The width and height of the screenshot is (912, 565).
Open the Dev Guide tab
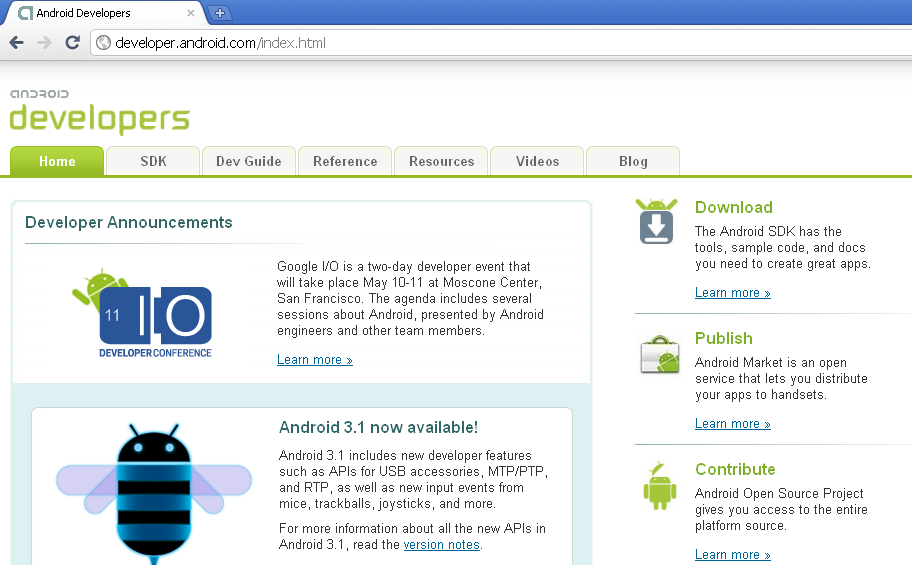[x=249, y=161]
